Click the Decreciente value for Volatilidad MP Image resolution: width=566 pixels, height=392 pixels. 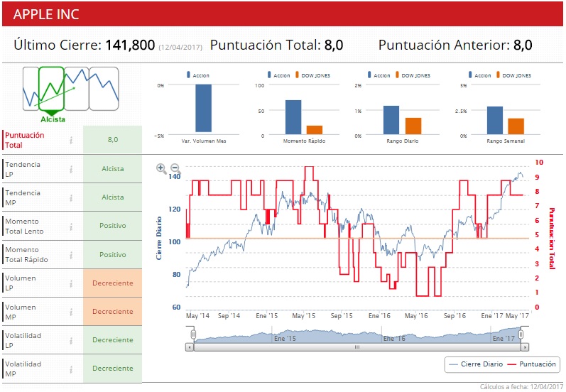113,369
